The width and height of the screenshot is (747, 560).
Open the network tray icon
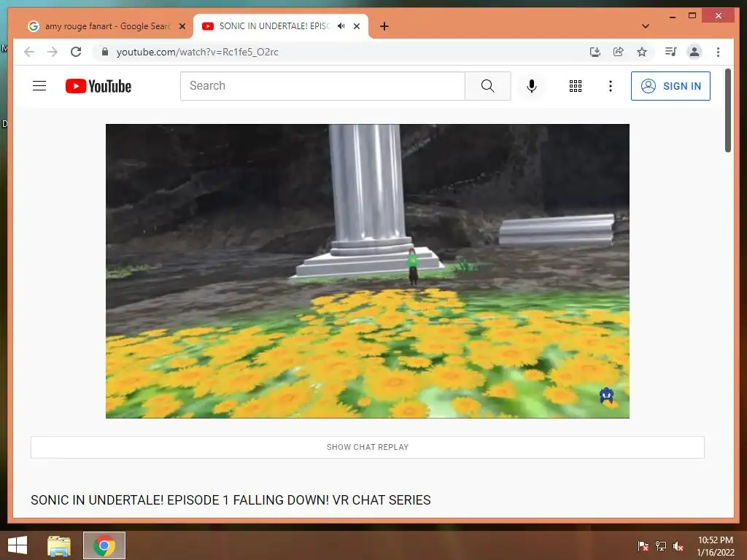pos(661,545)
